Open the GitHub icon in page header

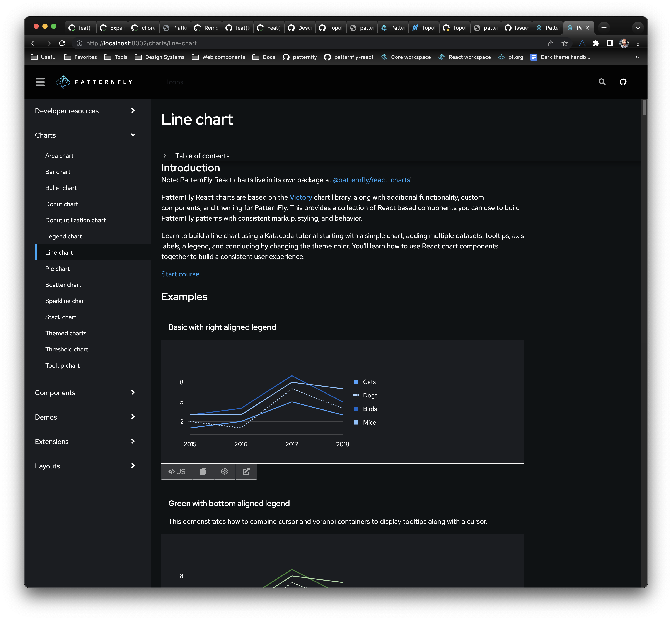[x=623, y=82]
